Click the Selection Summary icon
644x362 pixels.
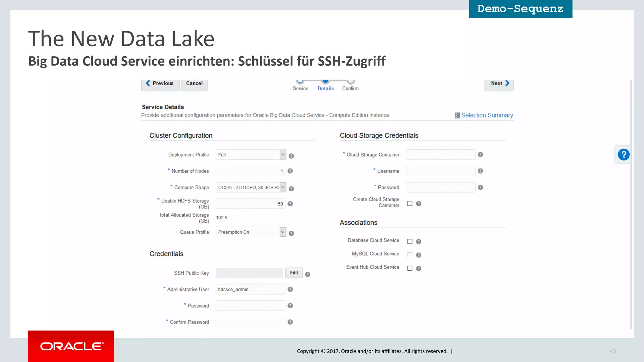click(458, 115)
